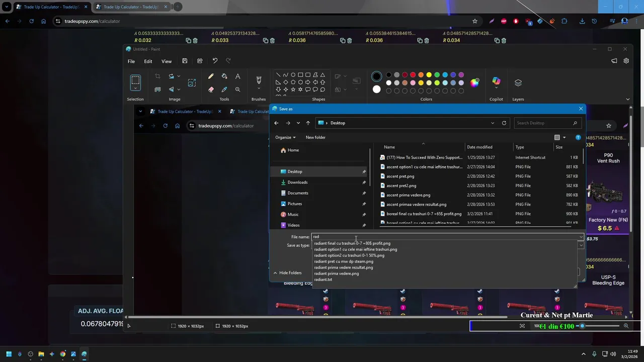Activate the Color picker eyedropper tool
The height and width of the screenshot is (362, 644).
(x=224, y=89)
